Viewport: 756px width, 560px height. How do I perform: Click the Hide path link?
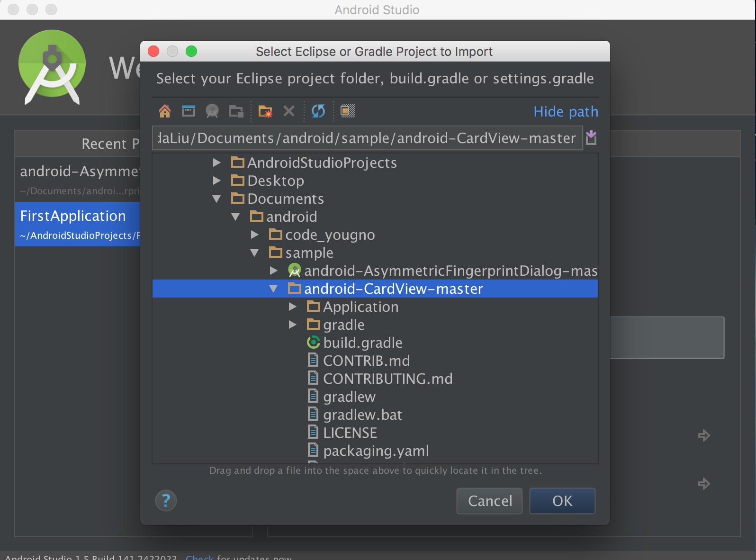point(566,112)
